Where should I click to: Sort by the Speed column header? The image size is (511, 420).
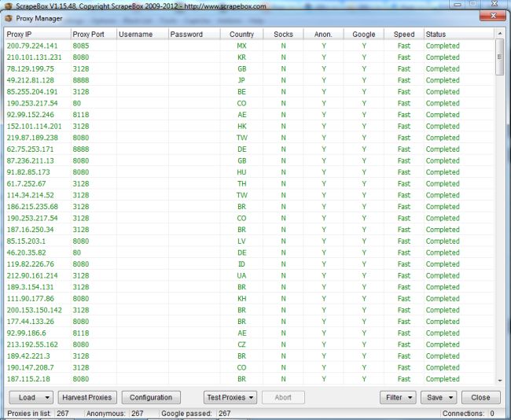(404, 35)
